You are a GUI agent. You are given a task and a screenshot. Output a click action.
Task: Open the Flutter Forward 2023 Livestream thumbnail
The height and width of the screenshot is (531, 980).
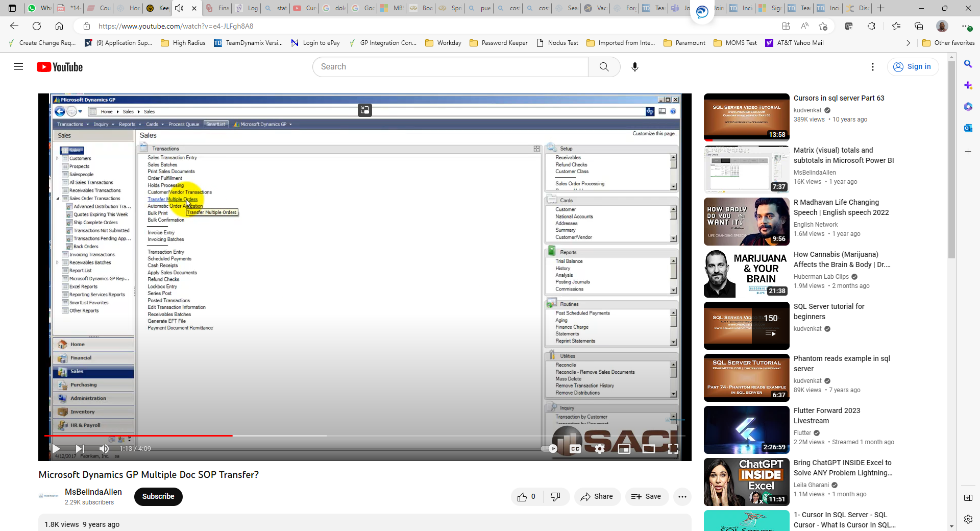[747, 430]
